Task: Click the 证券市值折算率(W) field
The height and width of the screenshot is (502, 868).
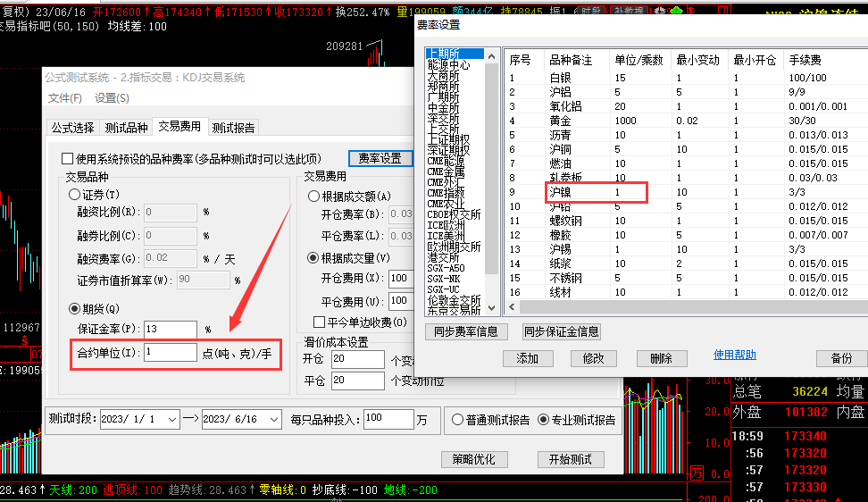Action: point(204,280)
